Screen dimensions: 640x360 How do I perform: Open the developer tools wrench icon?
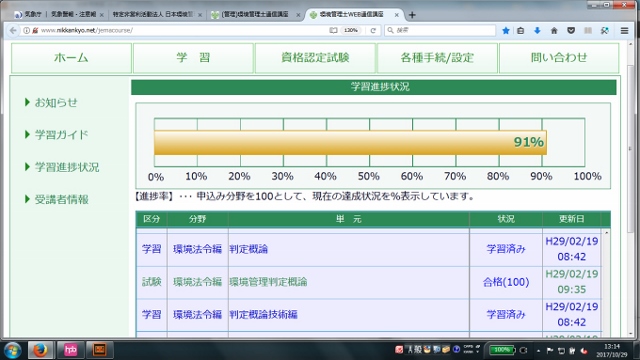click(x=605, y=31)
